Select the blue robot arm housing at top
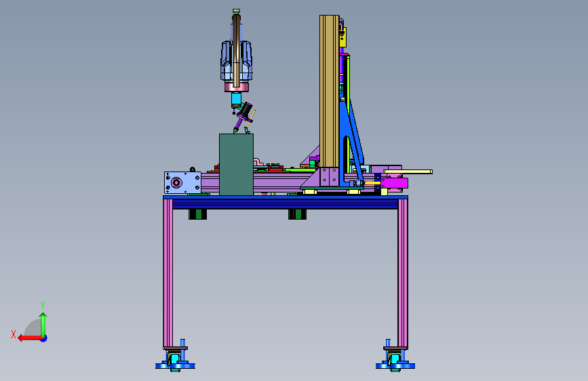Screen dimensions: 588x381 [236, 61]
